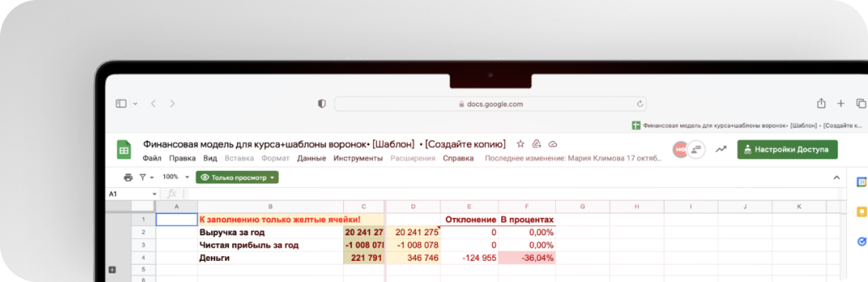This screenshot has width=868, height=282.
Task: Open the Только просмотр mode dropdown
Action: tap(237, 177)
